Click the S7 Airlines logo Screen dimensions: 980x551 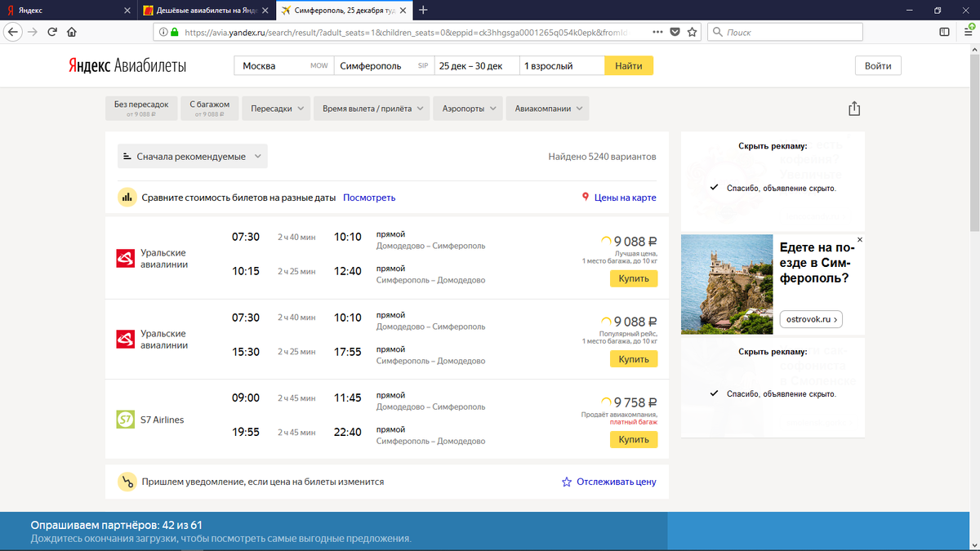click(x=126, y=420)
